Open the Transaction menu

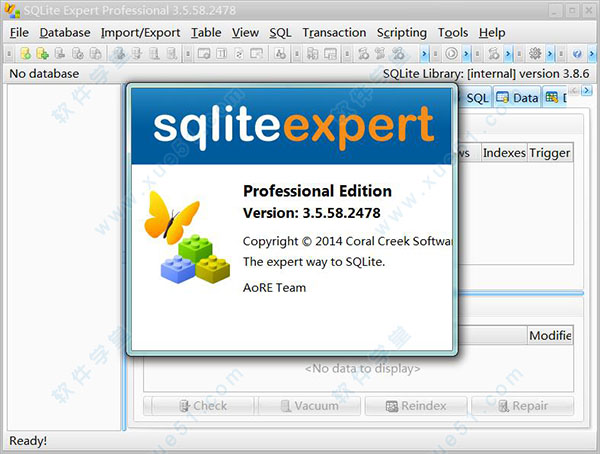tap(334, 33)
